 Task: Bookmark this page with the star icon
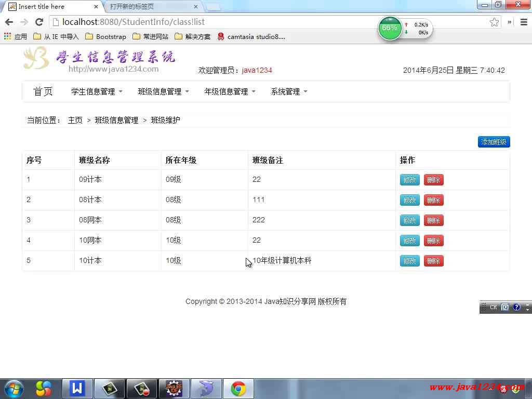(x=494, y=22)
